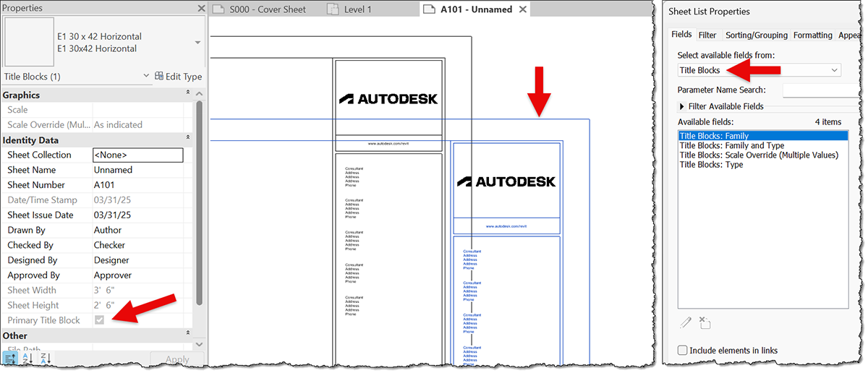Toggle the Primary Title Block checkbox
The width and height of the screenshot is (868, 373).
pyautogui.click(x=99, y=320)
